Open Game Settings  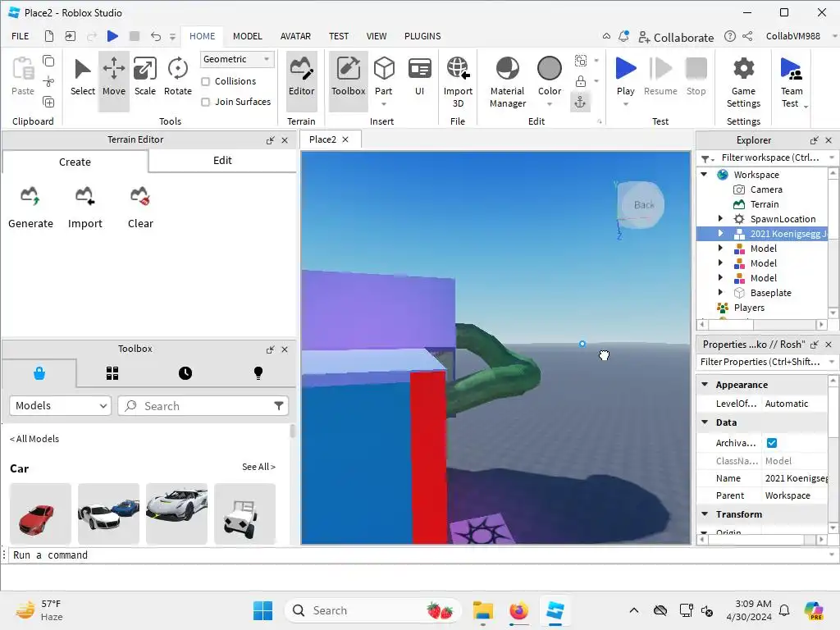coord(743,81)
